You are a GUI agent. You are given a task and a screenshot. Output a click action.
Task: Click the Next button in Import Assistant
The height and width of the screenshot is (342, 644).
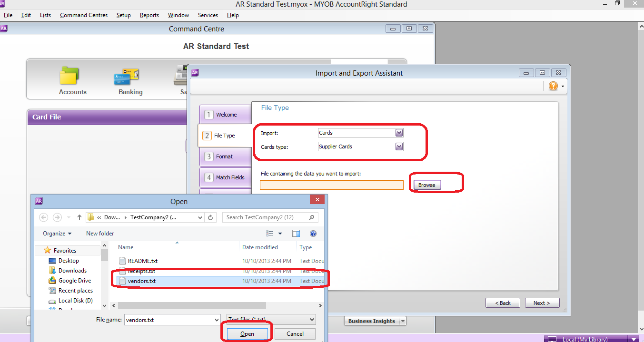click(x=542, y=303)
